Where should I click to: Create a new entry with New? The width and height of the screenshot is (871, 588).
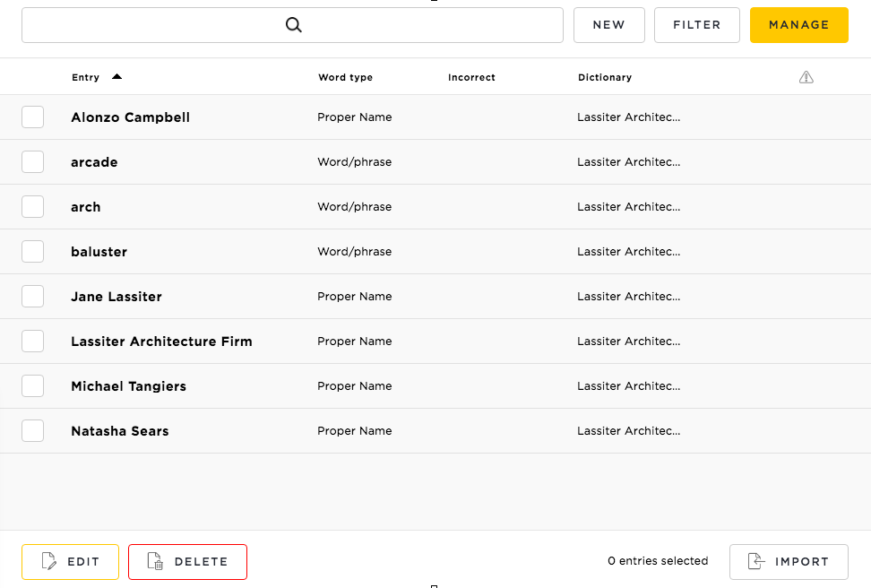pyautogui.click(x=608, y=25)
